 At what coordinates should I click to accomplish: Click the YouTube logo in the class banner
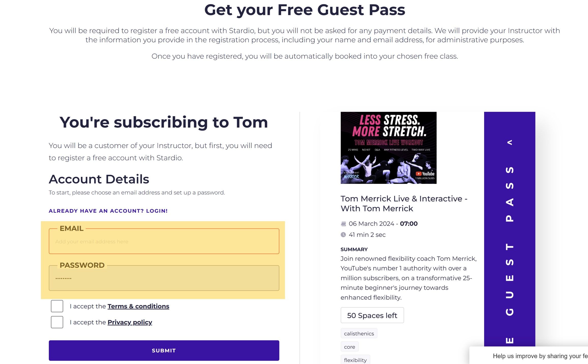425,174
